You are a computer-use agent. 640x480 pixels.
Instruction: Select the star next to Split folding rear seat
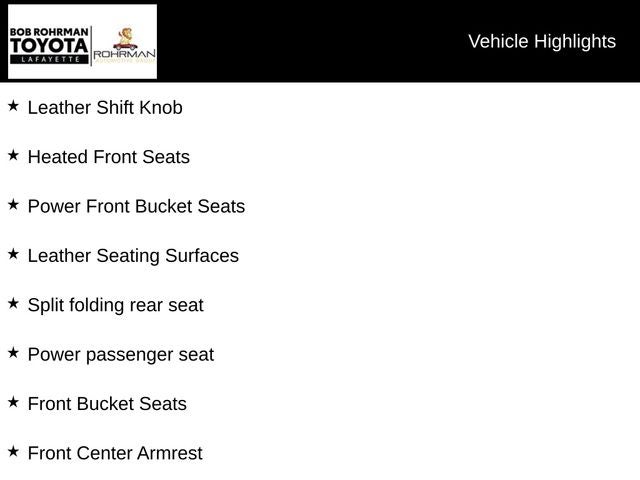tap(13, 303)
